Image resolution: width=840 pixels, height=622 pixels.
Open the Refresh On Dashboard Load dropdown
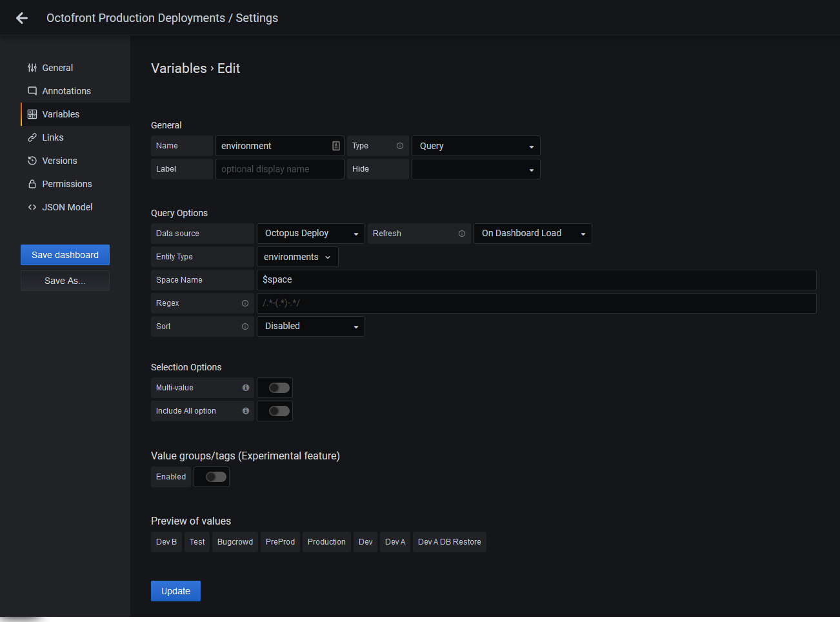tap(532, 234)
